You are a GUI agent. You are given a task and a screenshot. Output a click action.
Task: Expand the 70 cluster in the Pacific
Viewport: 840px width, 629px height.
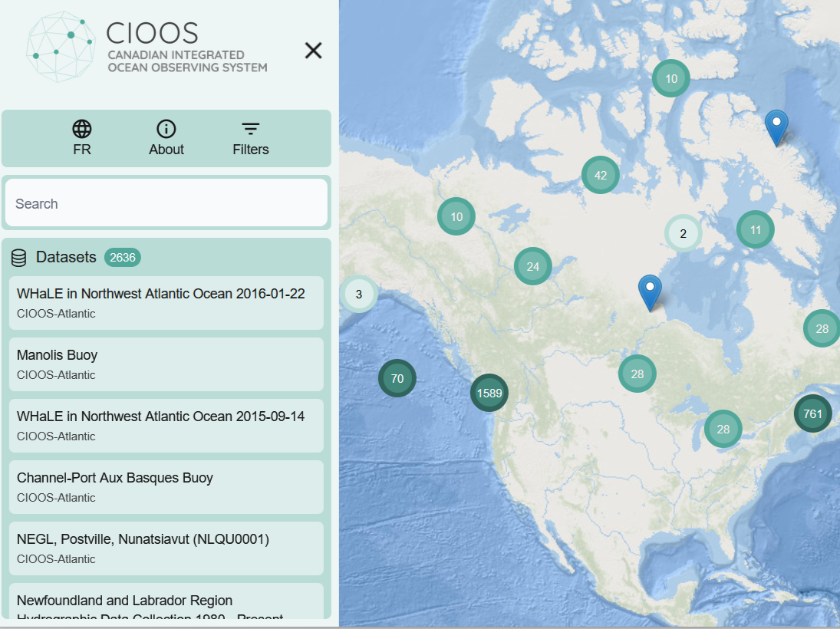397,378
